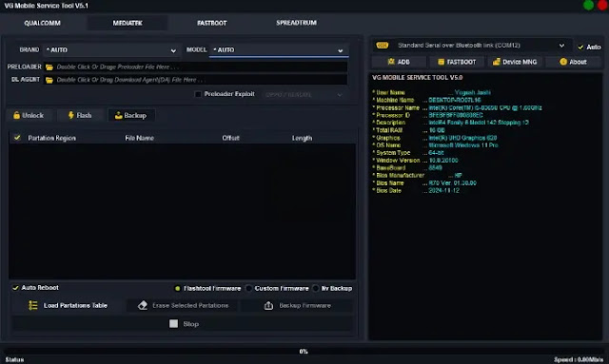Switch to the QUALCOMM tab
Screen dimensions: 609x364
point(42,23)
